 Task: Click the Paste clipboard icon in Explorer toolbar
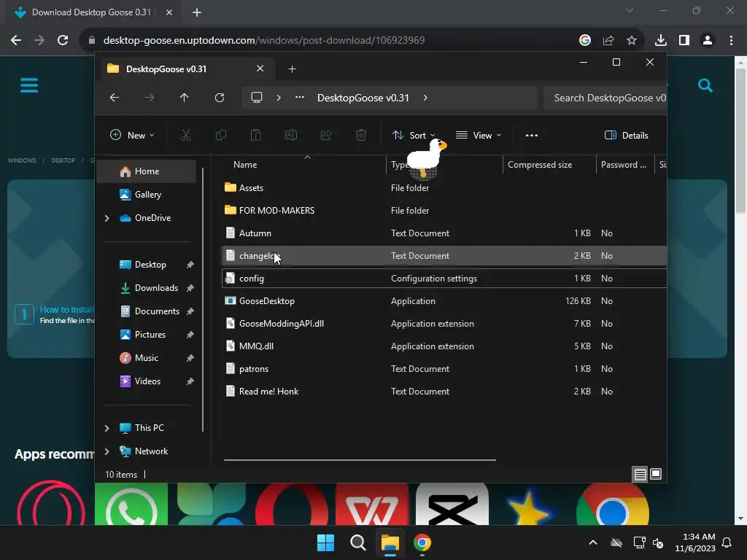256,135
